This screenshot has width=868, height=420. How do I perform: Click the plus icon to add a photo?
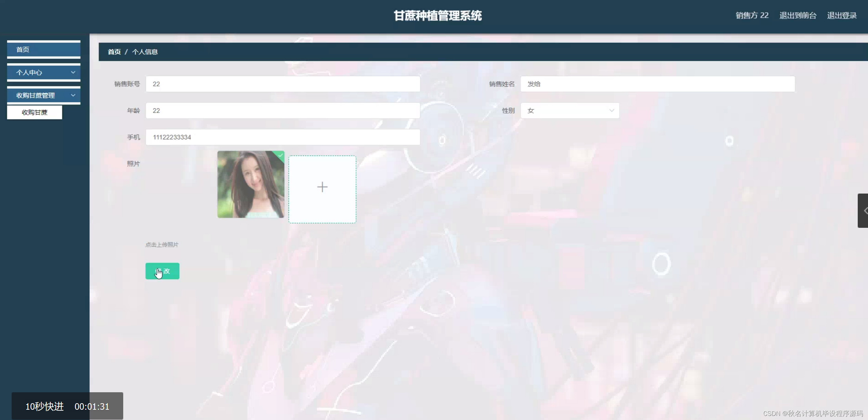[x=322, y=187]
